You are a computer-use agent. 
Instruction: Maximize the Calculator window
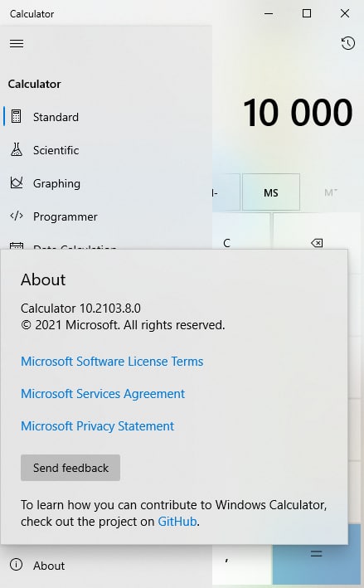(307, 13)
